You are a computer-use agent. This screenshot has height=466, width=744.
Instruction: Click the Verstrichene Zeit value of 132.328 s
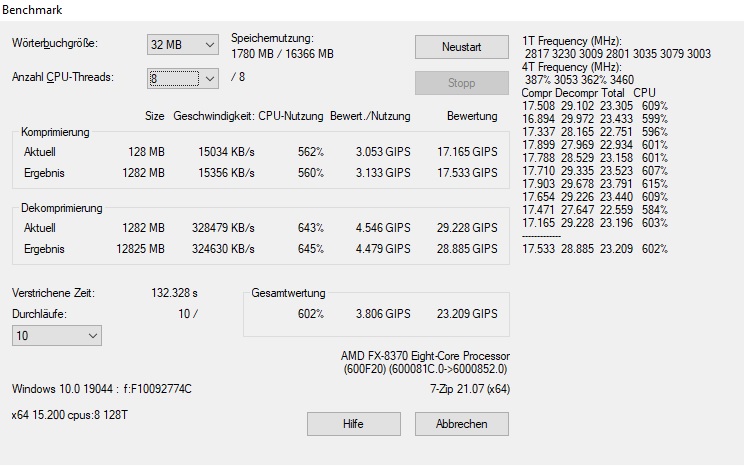(173, 293)
